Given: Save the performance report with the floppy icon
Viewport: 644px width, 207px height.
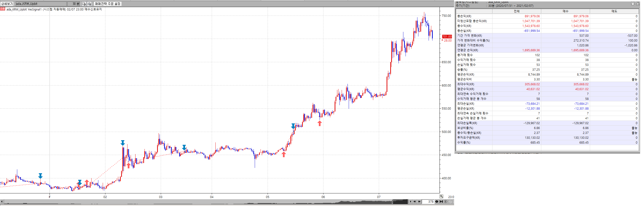Looking at the screenshot, I should [633, 3].
